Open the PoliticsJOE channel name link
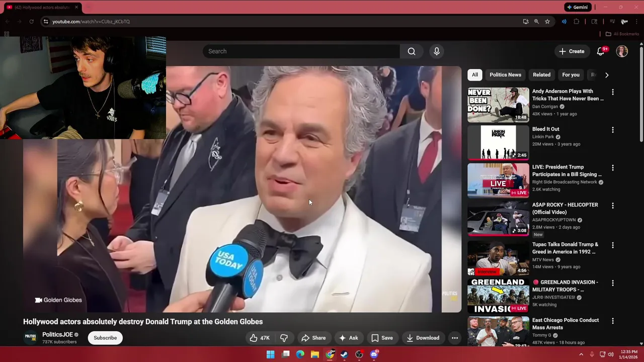 tap(57, 335)
